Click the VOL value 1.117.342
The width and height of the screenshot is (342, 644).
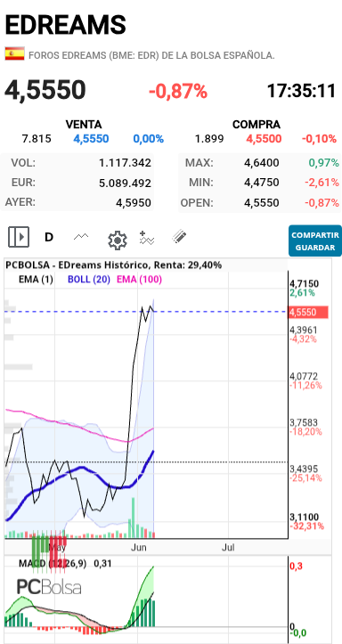click(x=126, y=163)
